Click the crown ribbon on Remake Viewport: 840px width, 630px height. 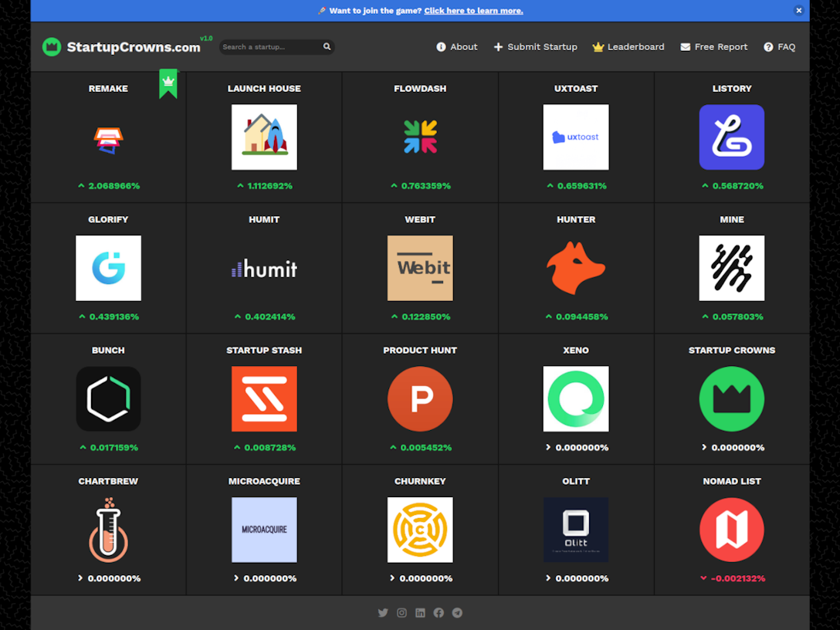pos(168,83)
